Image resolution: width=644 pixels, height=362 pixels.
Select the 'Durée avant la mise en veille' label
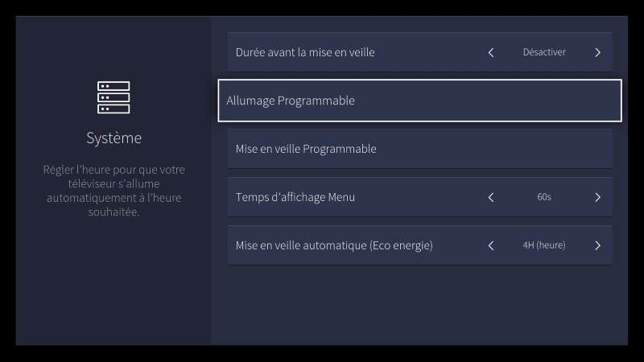pos(305,52)
